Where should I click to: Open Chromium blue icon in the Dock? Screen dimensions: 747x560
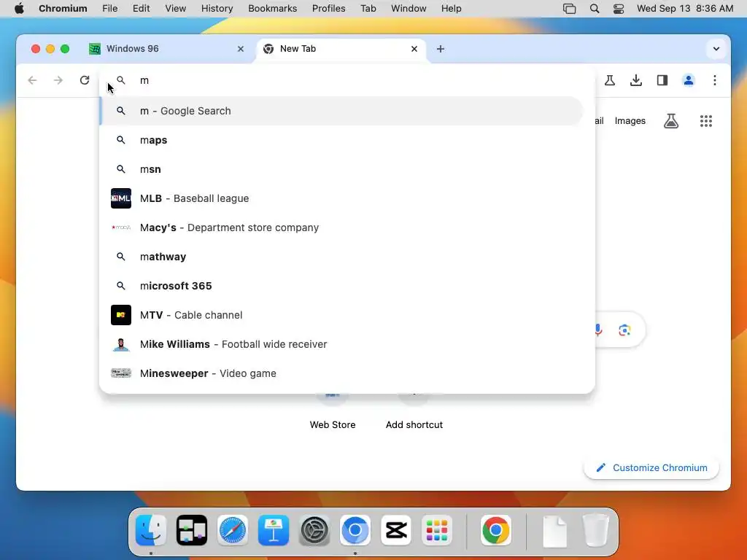tap(355, 530)
